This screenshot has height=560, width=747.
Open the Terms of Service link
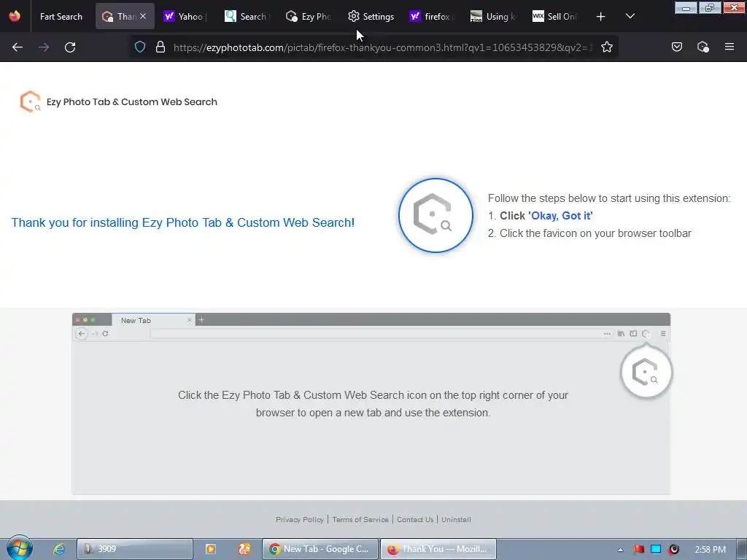point(360,519)
